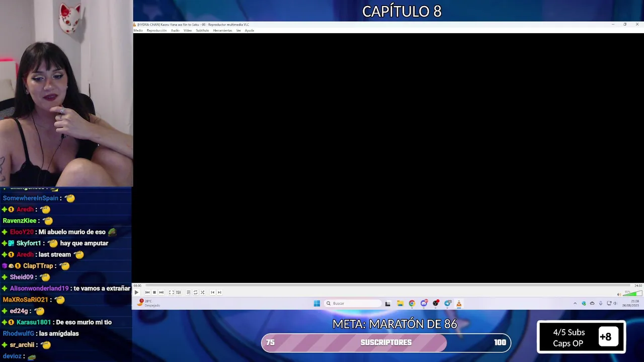644x362 pixels.
Task: Open VLC extended settings (equalizer icon)
Action: point(178,292)
